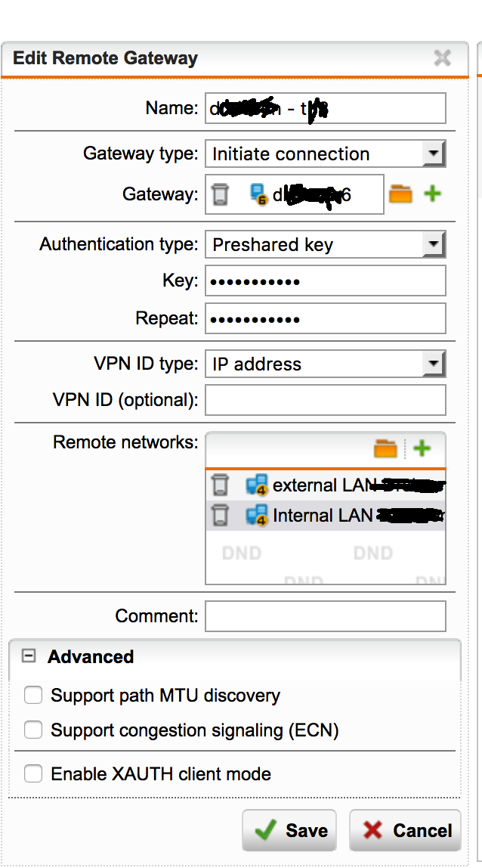Click green plus in Remote networks box
This screenshot has width=482, height=868.
click(422, 449)
